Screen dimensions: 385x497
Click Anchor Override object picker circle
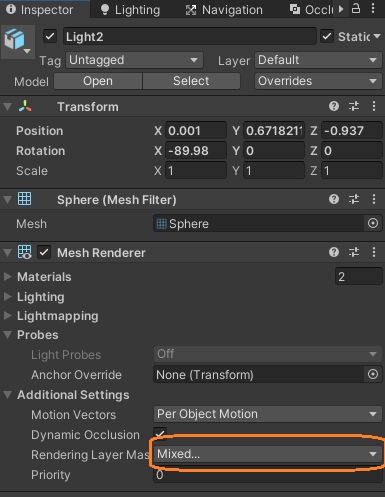point(373,374)
